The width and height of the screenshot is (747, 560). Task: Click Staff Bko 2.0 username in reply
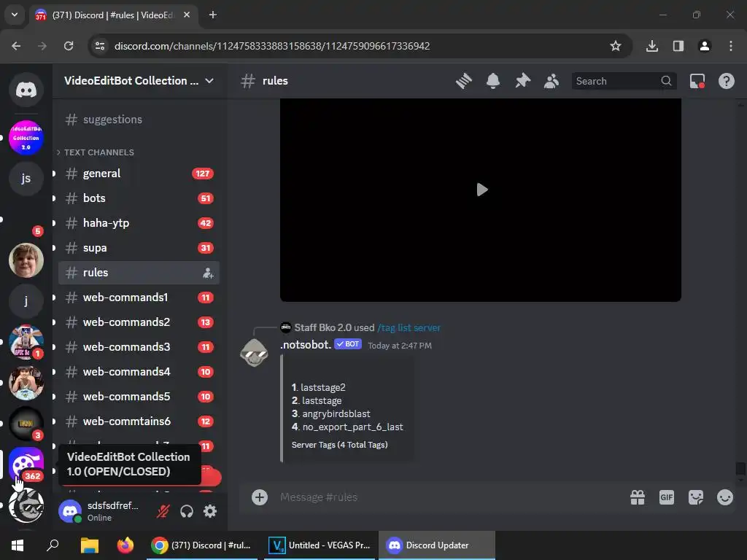pyautogui.click(x=323, y=327)
